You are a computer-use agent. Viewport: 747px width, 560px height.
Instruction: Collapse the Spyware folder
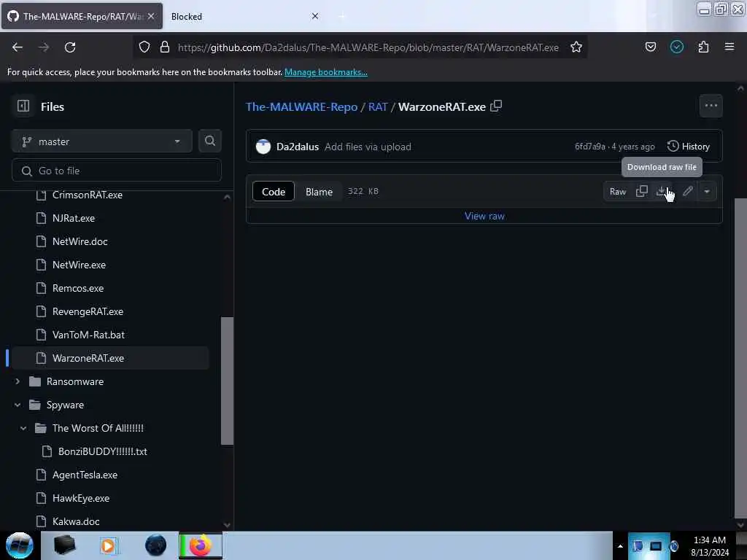[x=18, y=405]
